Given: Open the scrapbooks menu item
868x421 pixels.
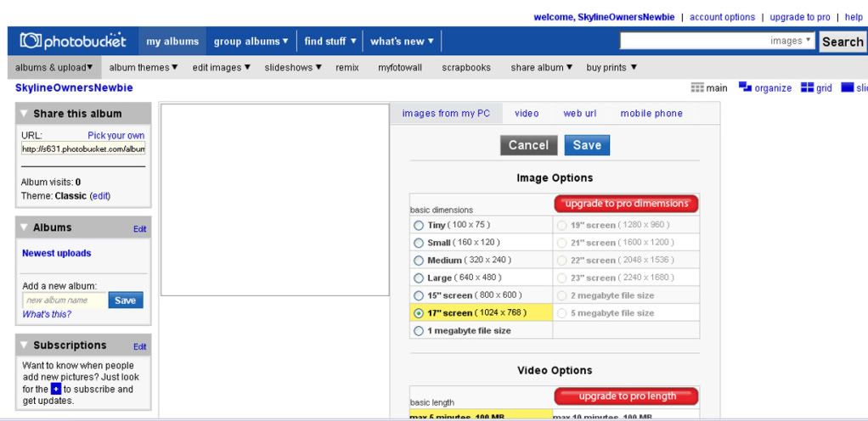Looking at the screenshot, I should coord(466,68).
